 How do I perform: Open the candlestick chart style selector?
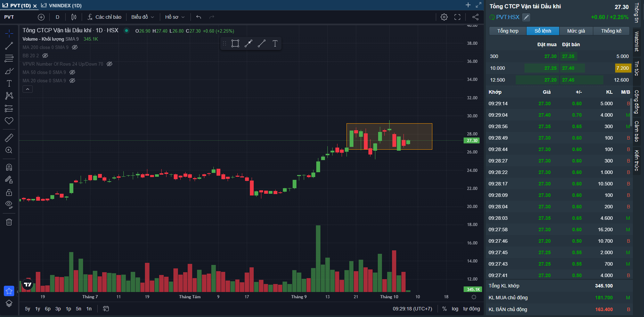(74, 17)
